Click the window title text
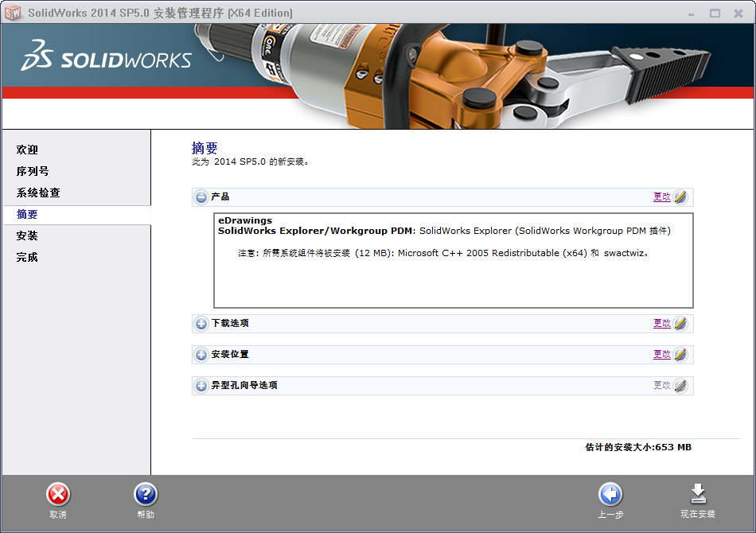 click(x=160, y=13)
